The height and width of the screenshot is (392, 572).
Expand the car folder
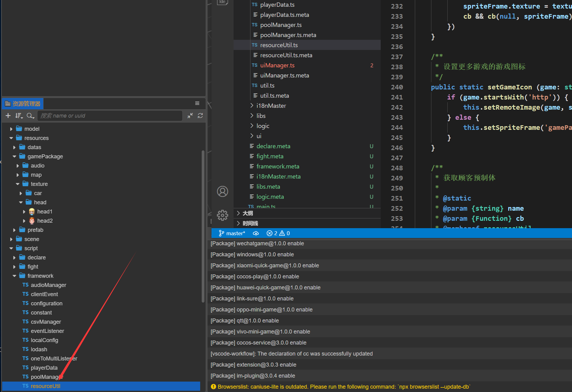click(x=21, y=193)
